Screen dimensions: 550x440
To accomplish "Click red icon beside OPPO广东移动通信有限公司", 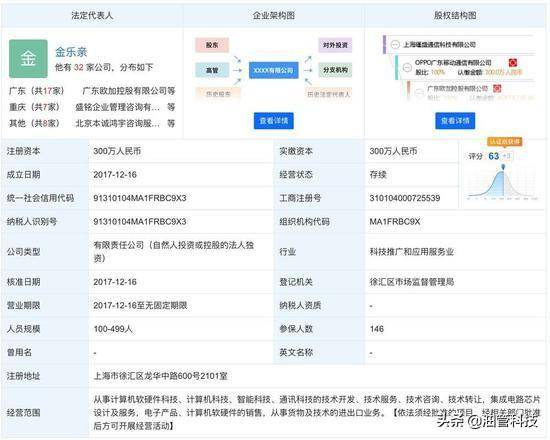I will [513, 63].
